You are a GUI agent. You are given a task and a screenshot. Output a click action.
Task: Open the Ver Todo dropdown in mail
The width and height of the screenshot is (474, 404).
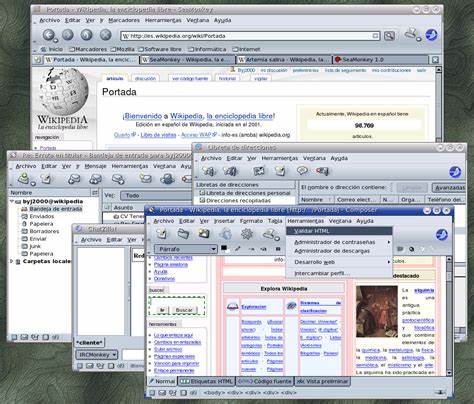tap(156, 195)
